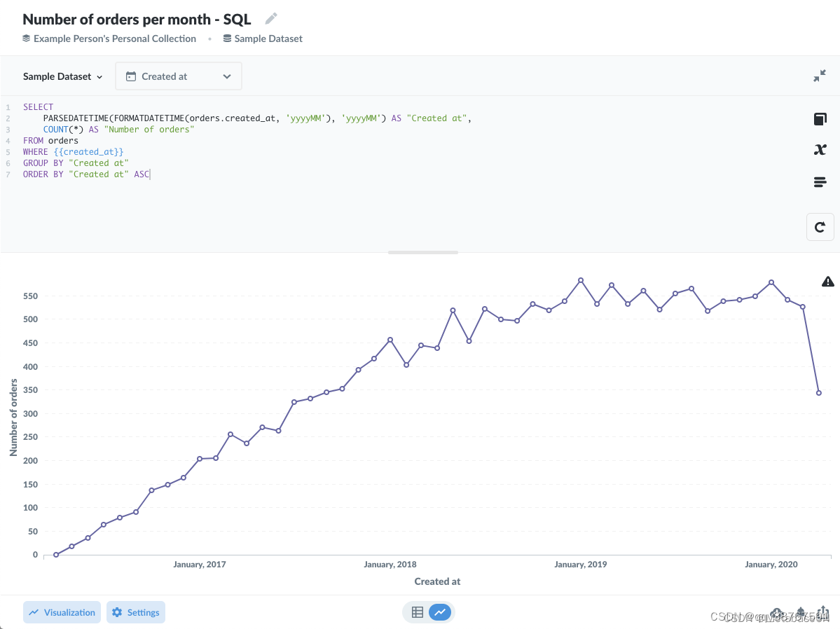Click the 550 y-axis value
The image size is (840, 629).
point(31,296)
